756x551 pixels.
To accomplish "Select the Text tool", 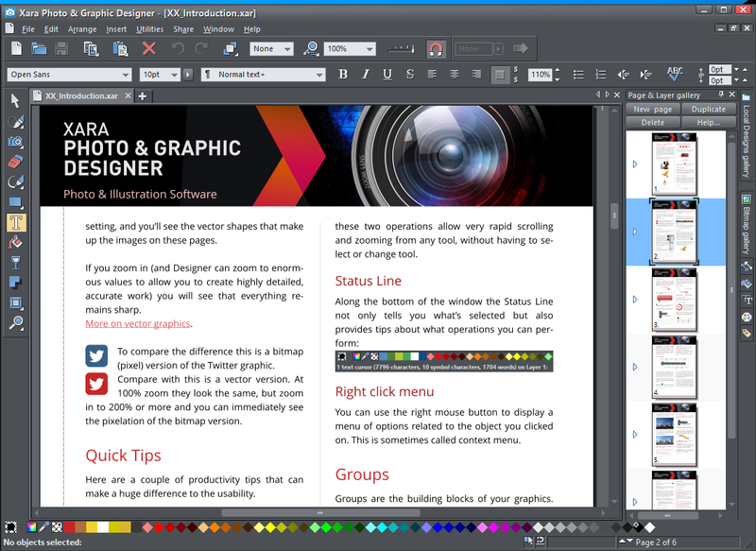I will 14,222.
